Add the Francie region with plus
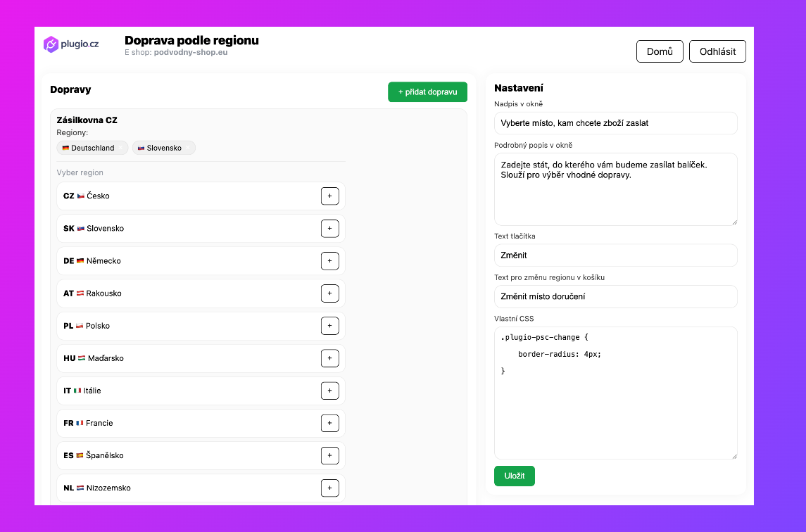 [329, 423]
